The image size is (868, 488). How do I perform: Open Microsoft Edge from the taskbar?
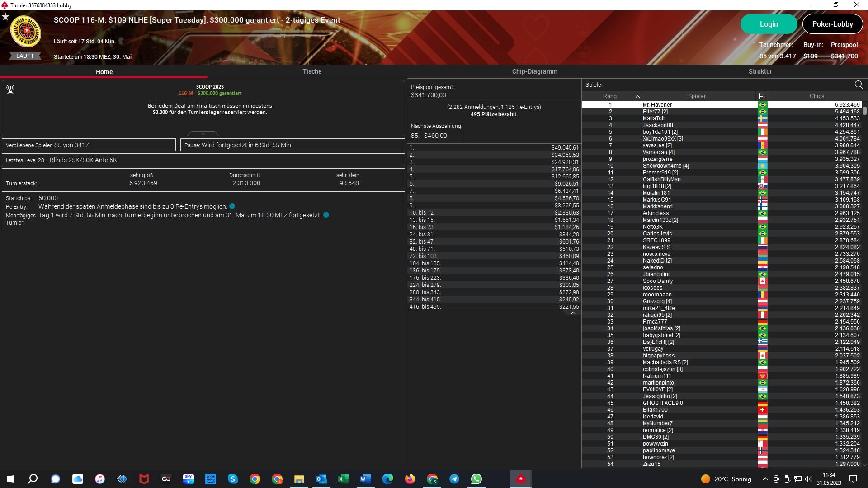pos(388,479)
